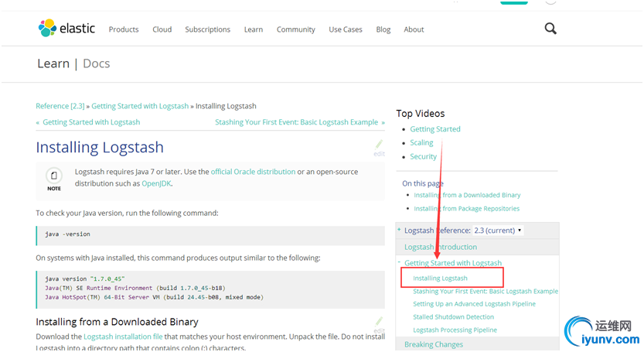Viewport: 644px width, 352px height.
Task: Expand the Logstash Reference tree toggle
Action: [400, 231]
